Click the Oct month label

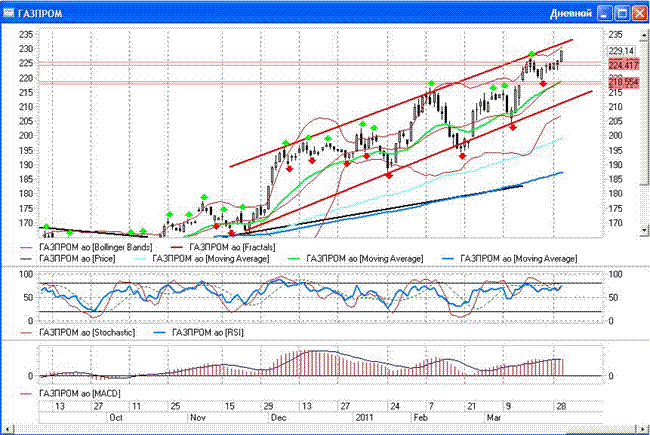click(116, 418)
